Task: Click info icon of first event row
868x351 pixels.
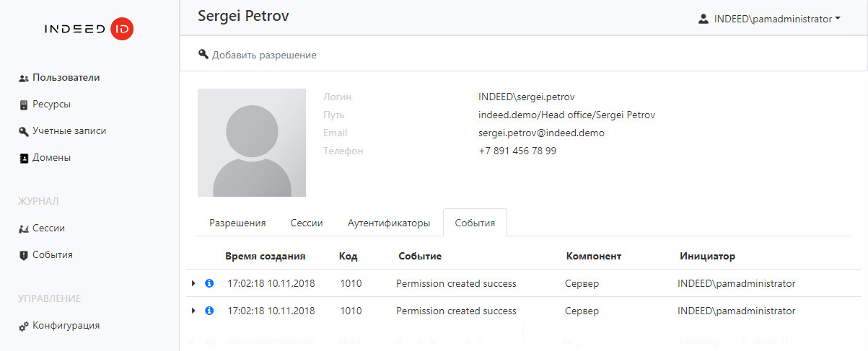Action: pos(209,283)
